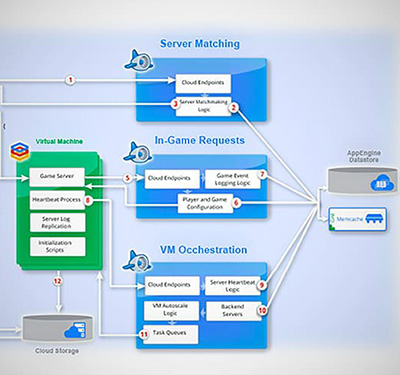This screenshot has height=375, width=400.
Task: Click the Initialization Scripts box
Action: click(57, 246)
